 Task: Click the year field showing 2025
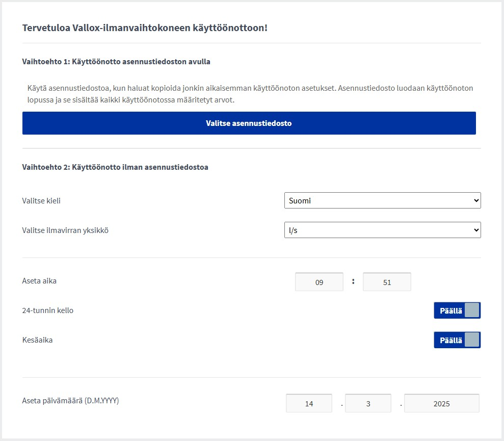(x=441, y=403)
